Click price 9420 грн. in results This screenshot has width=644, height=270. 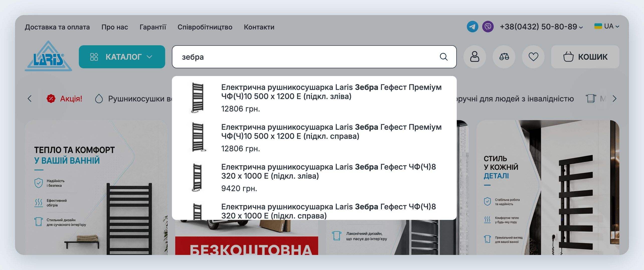[239, 188]
